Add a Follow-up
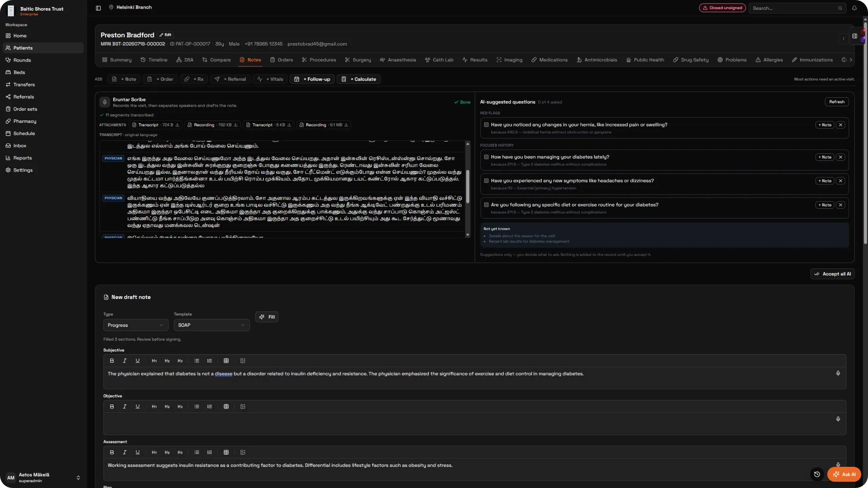868x488 pixels. (x=312, y=79)
